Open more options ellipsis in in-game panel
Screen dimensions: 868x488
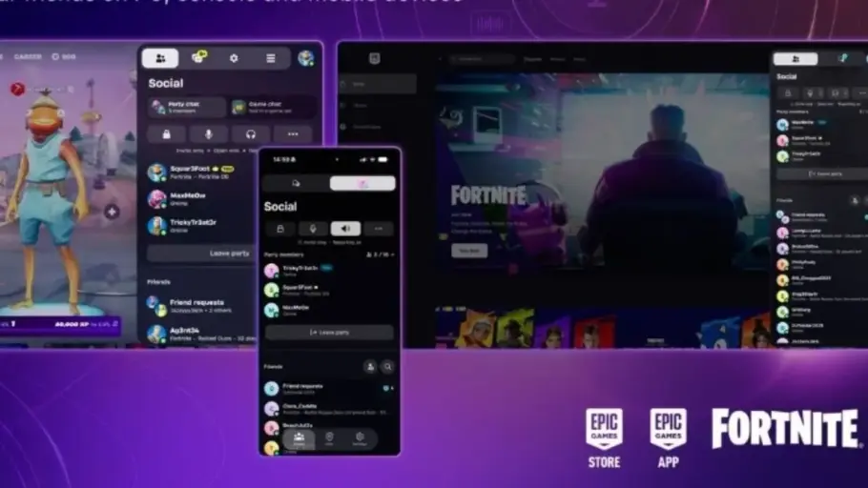[293, 133]
